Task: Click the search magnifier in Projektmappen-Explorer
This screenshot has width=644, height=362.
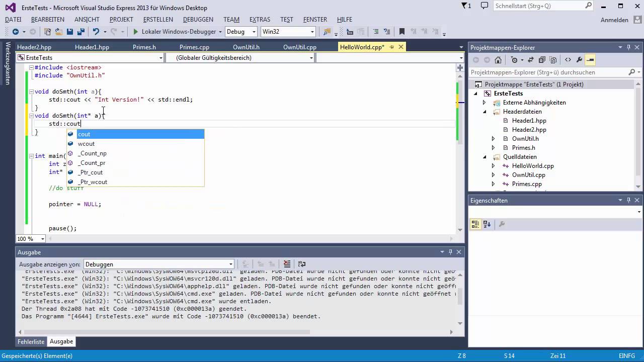Action: pos(632,72)
